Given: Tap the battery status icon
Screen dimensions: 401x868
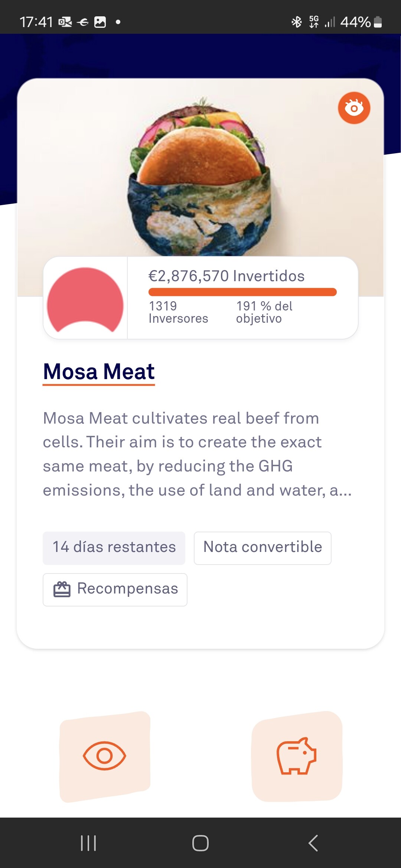Looking at the screenshot, I should tap(378, 22).
